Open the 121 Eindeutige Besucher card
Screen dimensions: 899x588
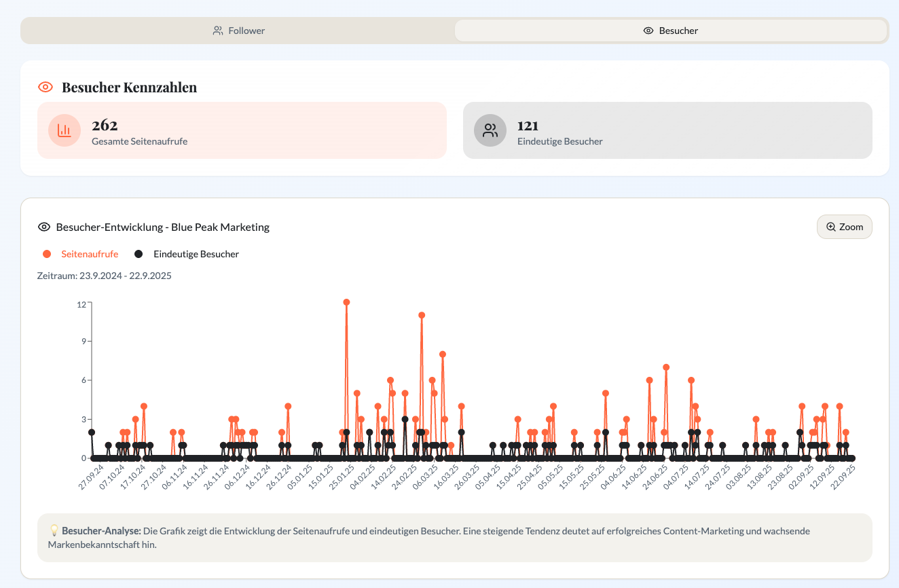(667, 130)
